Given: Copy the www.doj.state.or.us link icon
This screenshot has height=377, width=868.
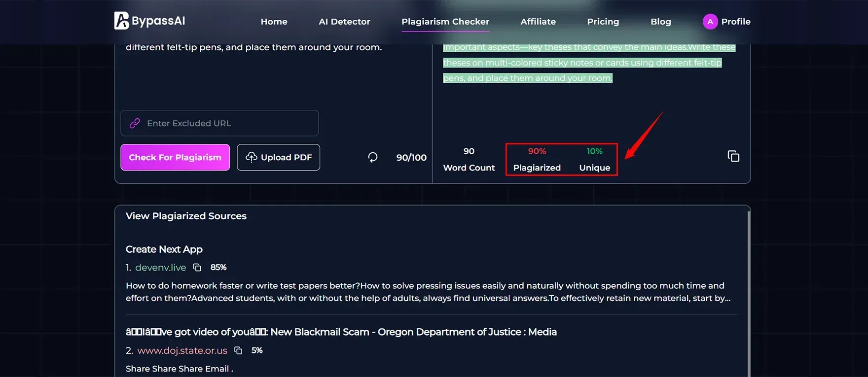Looking at the screenshot, I should [238, 350].
